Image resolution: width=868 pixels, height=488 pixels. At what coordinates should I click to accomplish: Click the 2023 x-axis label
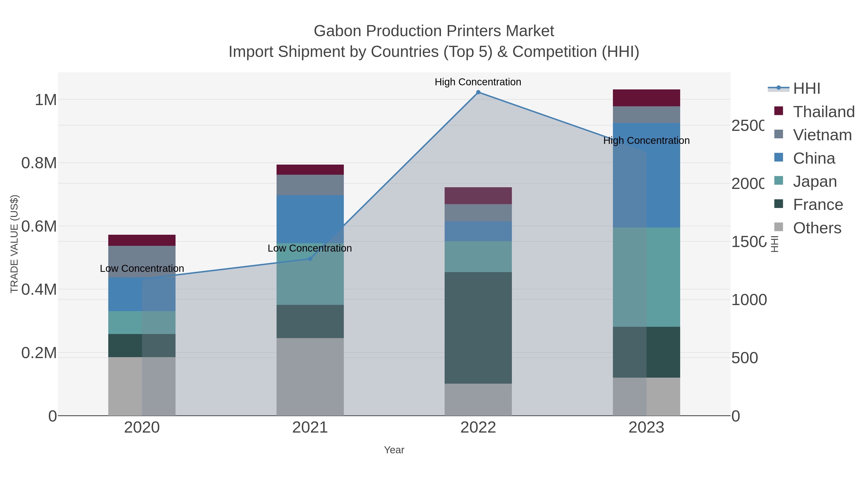click(646, 428)
